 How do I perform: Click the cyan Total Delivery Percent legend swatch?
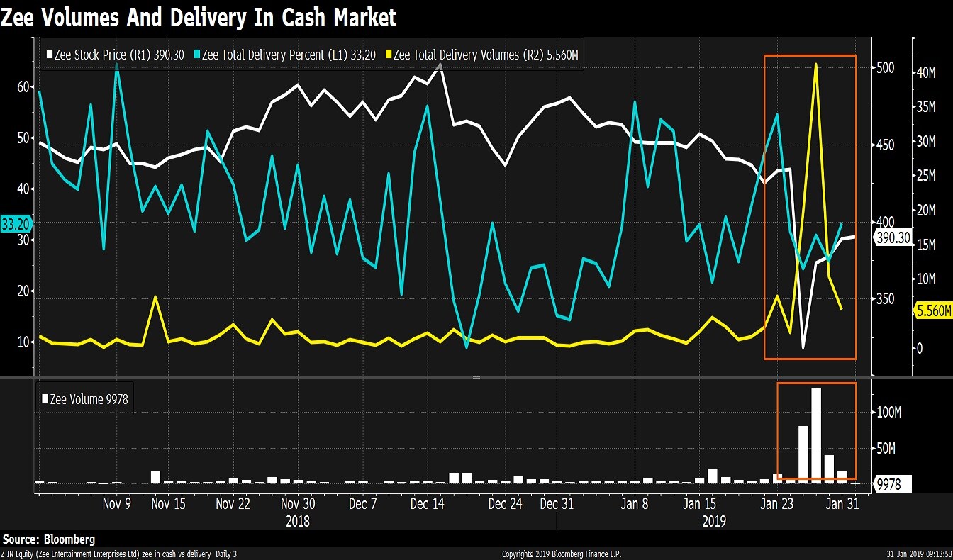click(196, 55)
